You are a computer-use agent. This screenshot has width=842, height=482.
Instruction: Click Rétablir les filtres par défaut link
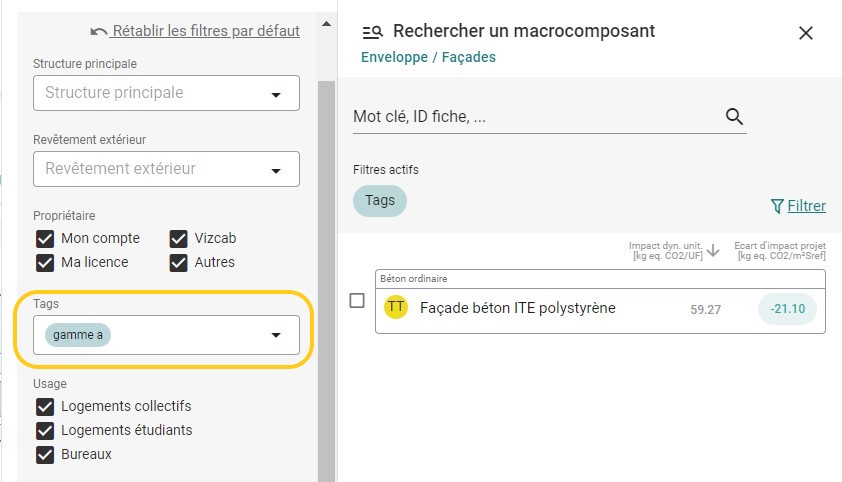tap(206, 31)
